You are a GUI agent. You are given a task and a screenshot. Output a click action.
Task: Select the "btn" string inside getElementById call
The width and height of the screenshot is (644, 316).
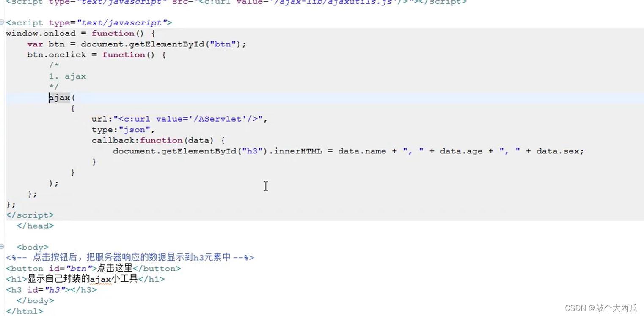click(223, 44)
